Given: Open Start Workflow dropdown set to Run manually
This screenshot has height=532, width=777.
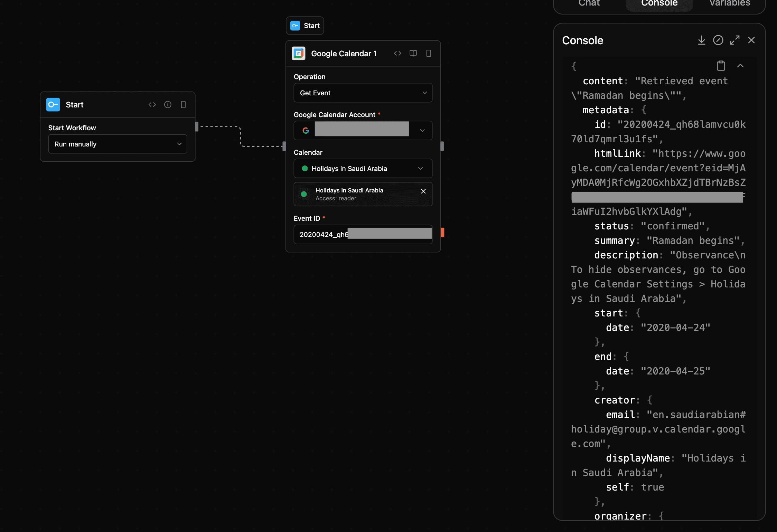Looking at the screenshot, I should tap(118, 144).
